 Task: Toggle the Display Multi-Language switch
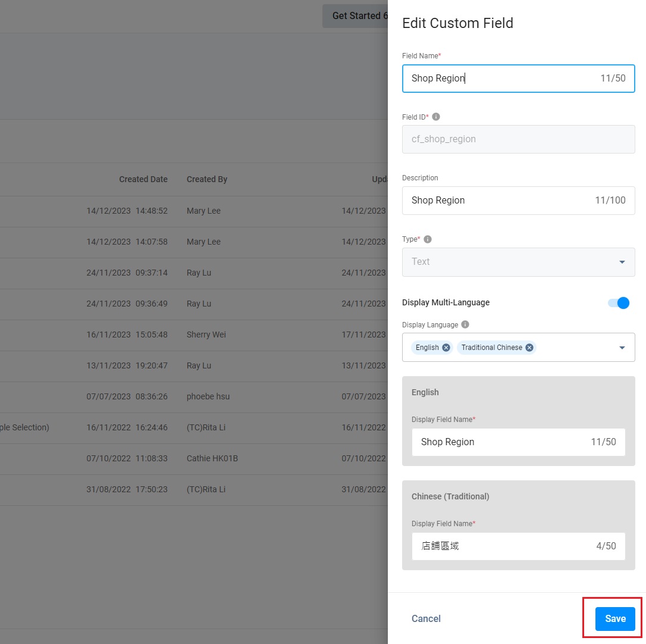point(619,303)
